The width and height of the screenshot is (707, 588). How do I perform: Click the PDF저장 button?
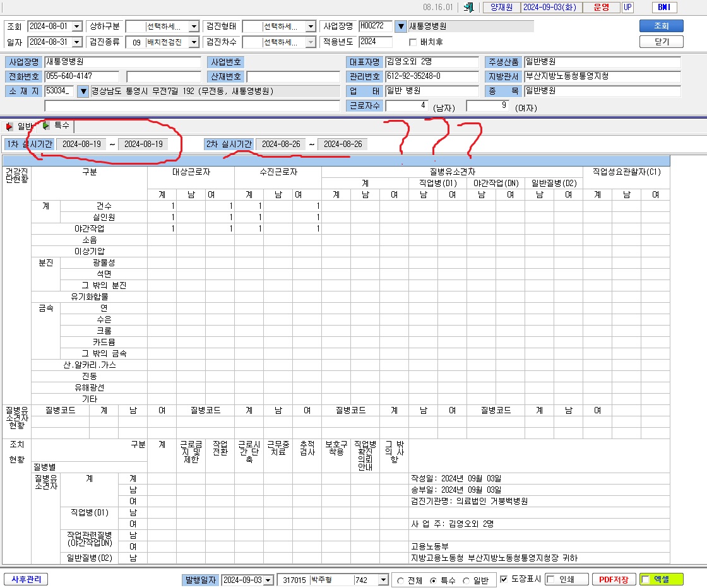pos(613,579)
